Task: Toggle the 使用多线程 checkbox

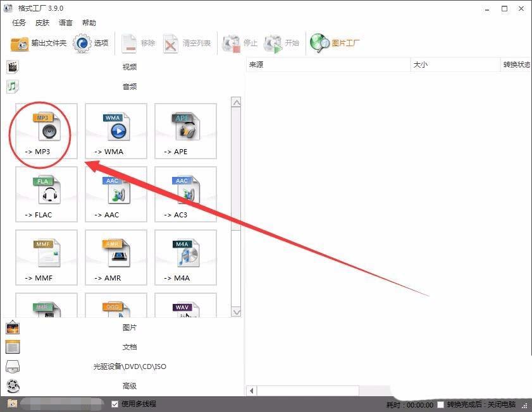Action: tap(114, 404)
